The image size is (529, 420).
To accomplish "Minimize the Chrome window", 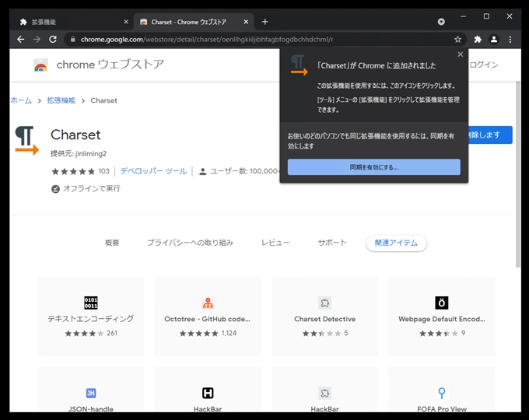I will coord(463,16).
